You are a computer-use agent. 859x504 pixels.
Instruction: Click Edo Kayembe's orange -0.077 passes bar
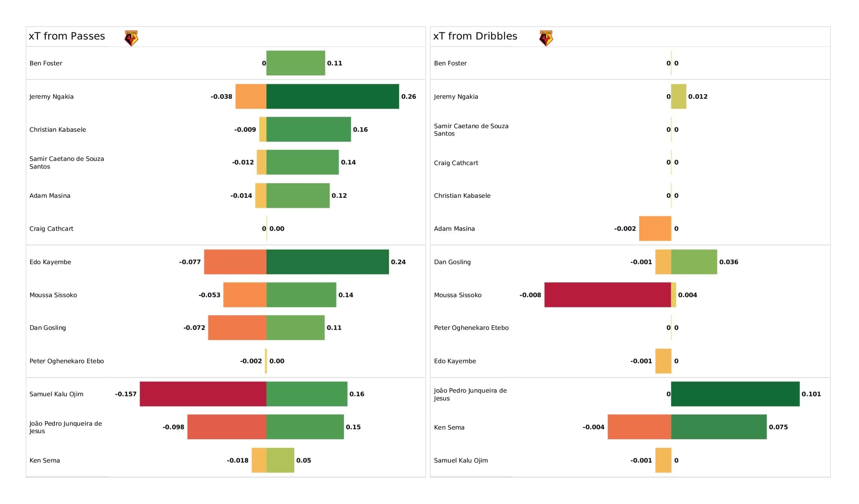[235, 262]
